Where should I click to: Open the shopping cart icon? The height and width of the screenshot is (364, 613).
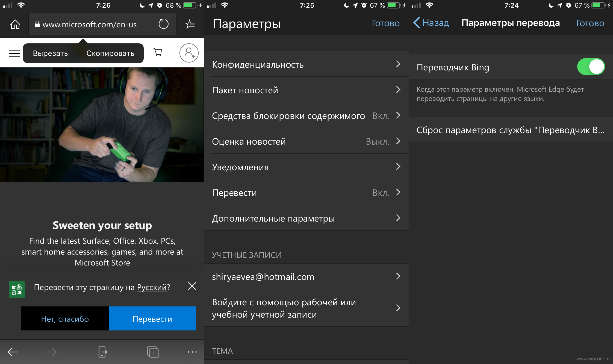158,52
